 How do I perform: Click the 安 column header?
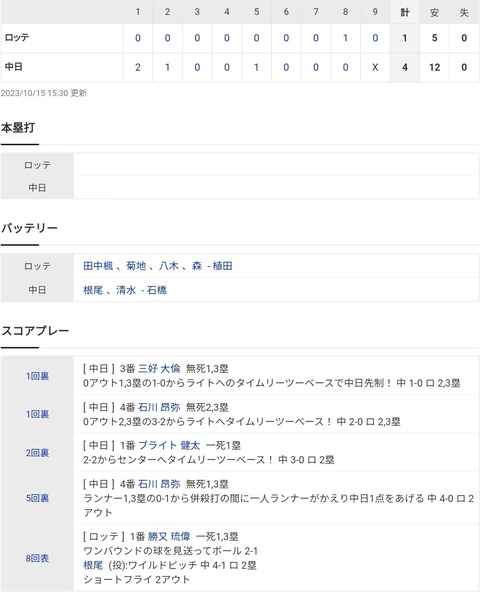(x=434, y=12)
